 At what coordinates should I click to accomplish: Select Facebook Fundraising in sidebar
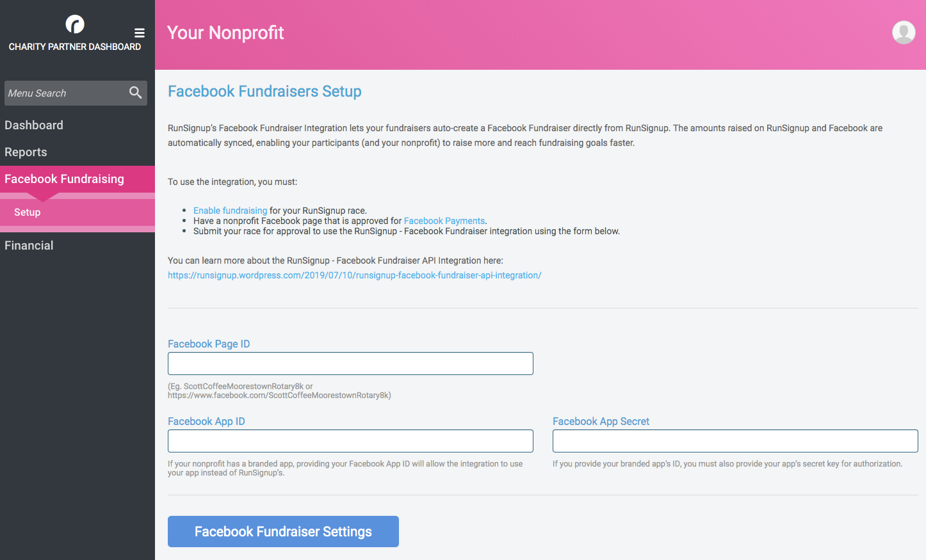click(77, 179)
